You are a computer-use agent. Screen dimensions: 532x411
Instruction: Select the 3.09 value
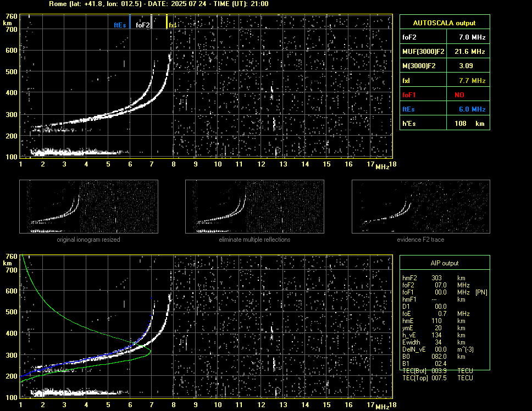(465, 66)
